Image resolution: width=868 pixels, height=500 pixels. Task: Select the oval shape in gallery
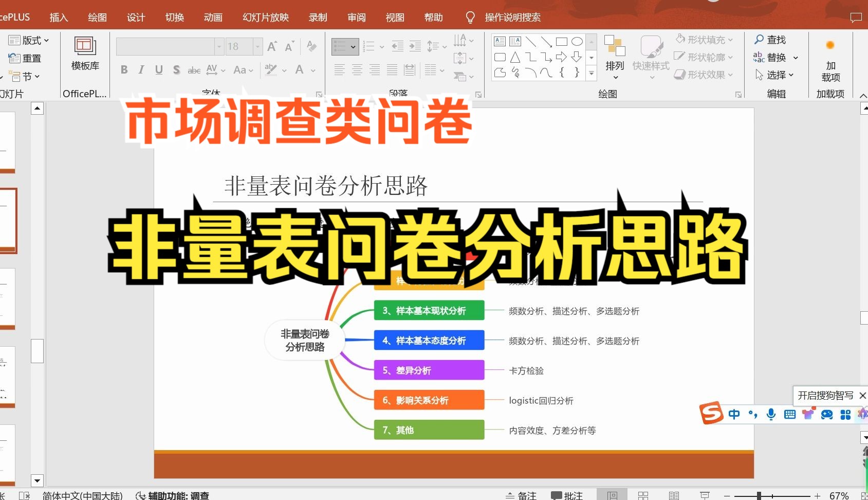click(577, 41)
